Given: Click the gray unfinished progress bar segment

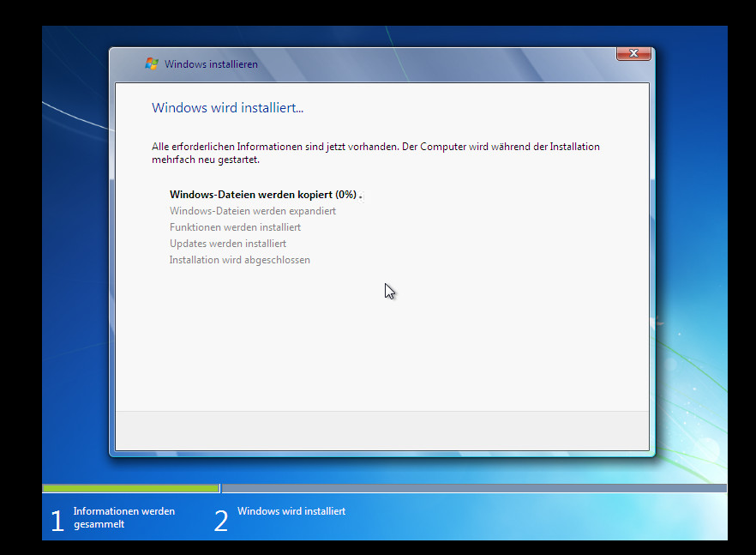Looking at the screenshot, I should (x=474, y=488).
